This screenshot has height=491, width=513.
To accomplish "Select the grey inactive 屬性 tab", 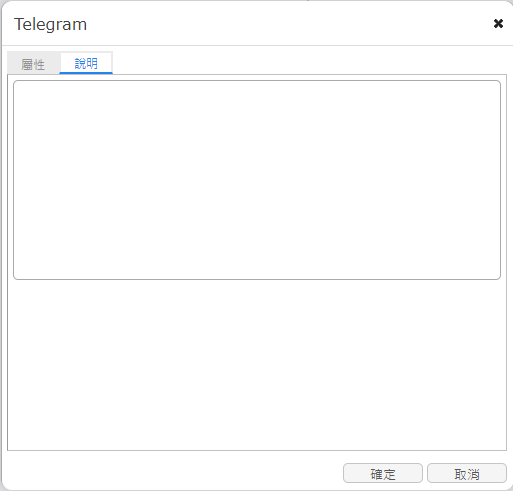I will (33, 63).
